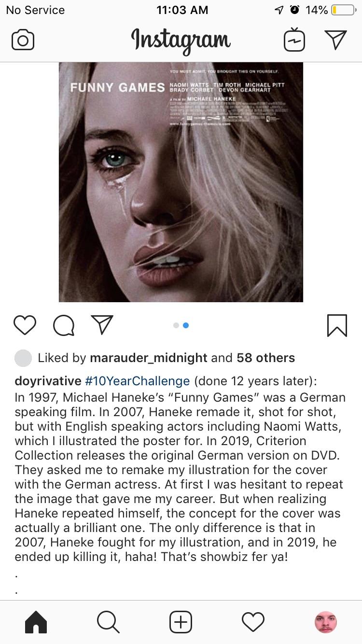Open Direct messages with the paper plane icon
Image resolution: width=362 pixels, height=644 pixels.
coord(336,40)
